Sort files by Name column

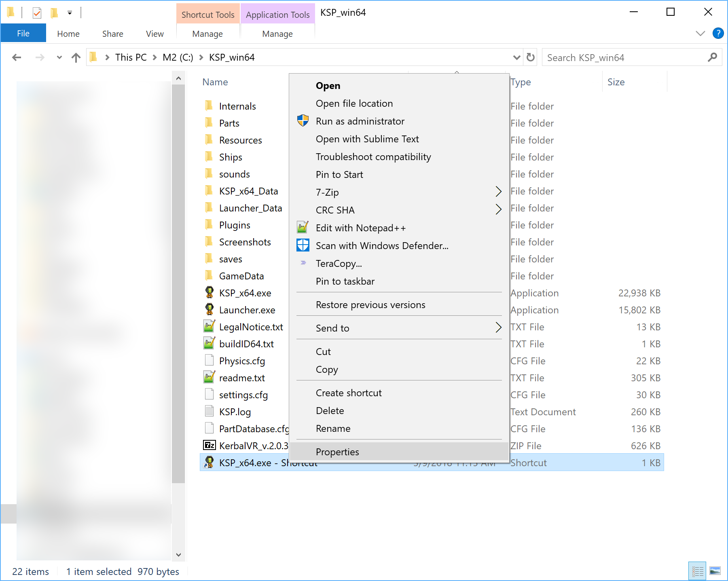[x=215, y=82]
